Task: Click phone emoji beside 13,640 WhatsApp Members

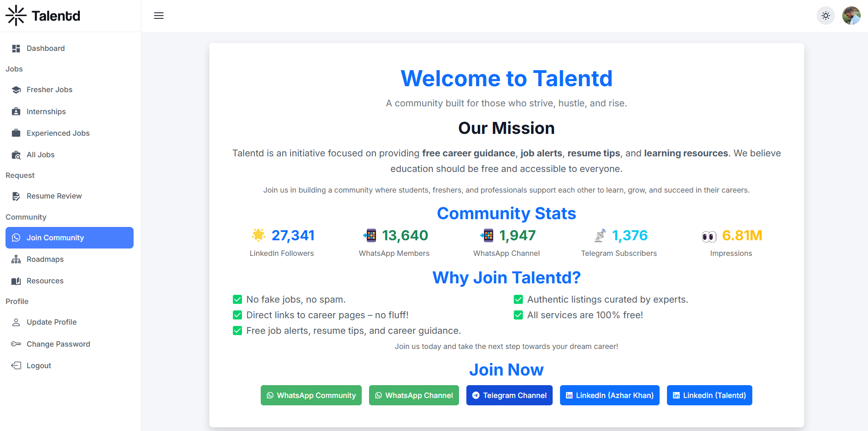Action: [370, 235]
